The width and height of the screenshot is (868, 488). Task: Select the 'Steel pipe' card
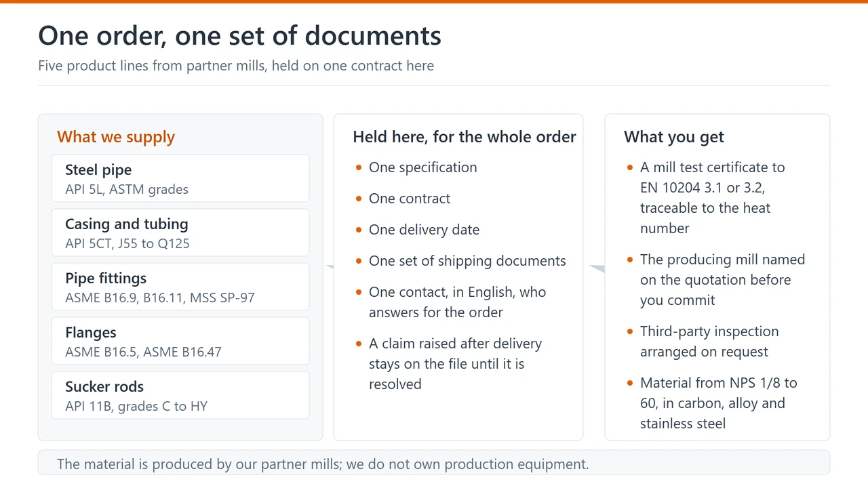coord(180,178)
